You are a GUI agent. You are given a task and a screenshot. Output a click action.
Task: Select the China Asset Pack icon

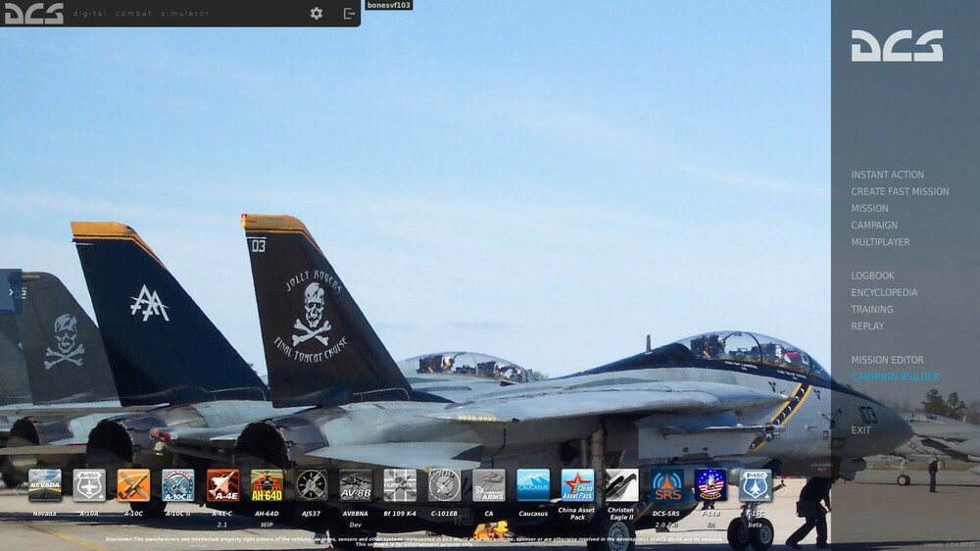(x=577, y=485)
